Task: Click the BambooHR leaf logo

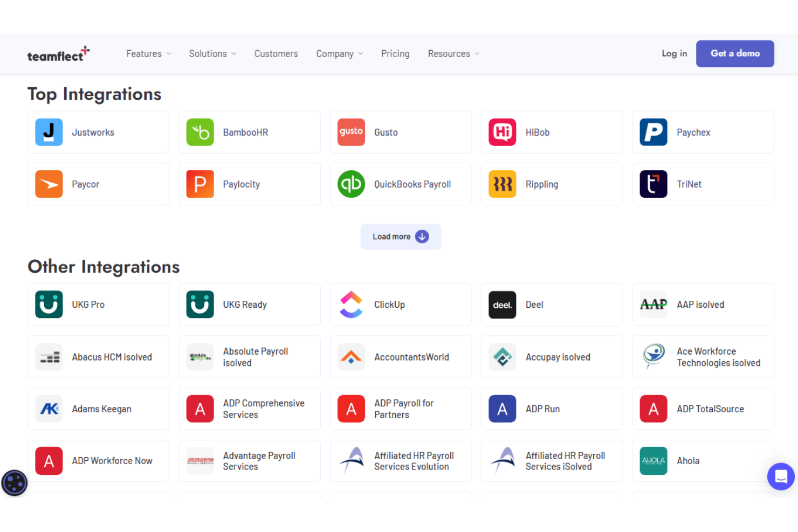Action: [200, 132]
